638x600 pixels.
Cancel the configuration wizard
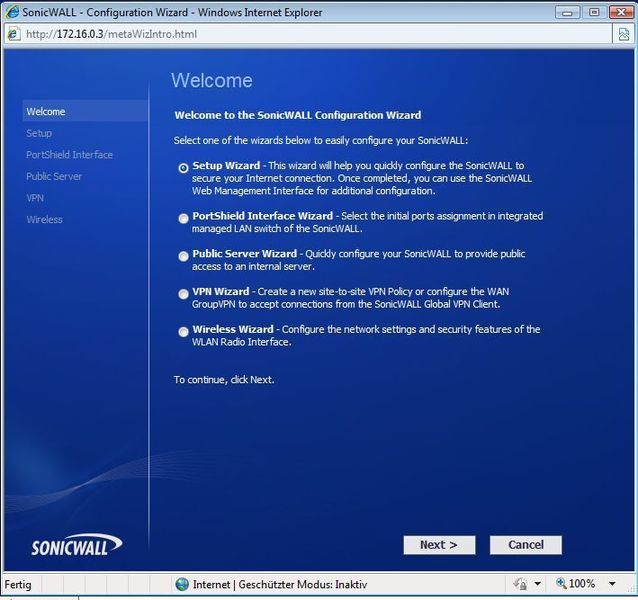[x=526, y=545]
